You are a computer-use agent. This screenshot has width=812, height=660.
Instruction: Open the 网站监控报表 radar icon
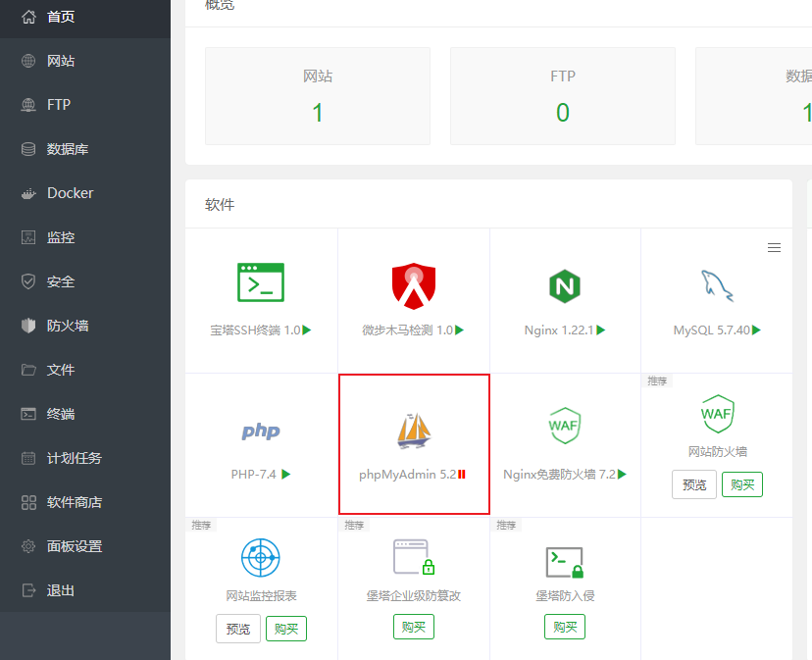pos(261,557)
